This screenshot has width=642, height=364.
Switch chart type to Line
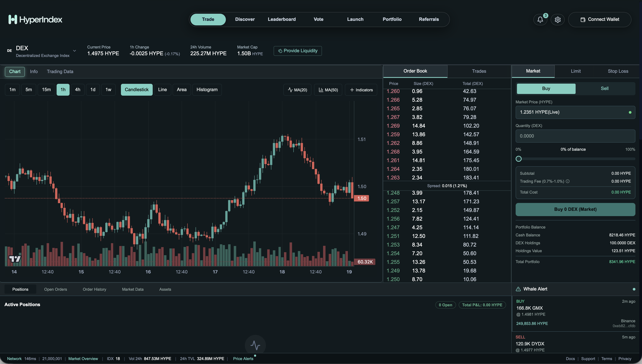click(162, 89)
